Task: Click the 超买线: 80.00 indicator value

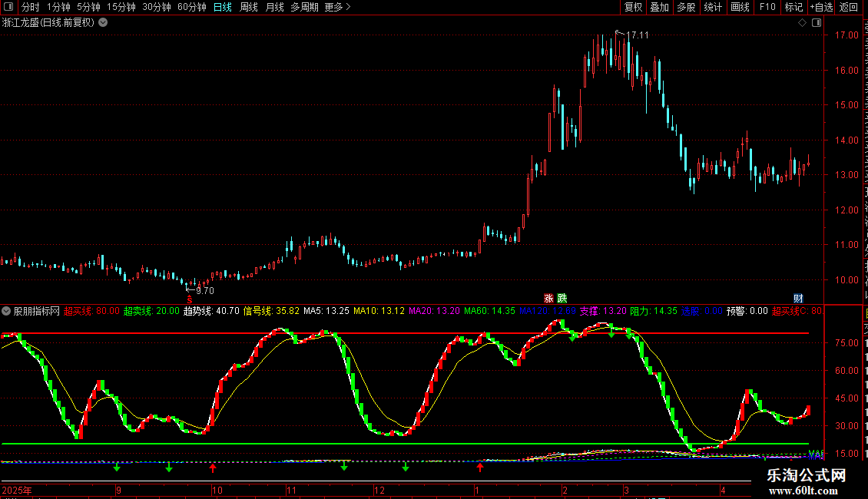Action: [91, 311]
